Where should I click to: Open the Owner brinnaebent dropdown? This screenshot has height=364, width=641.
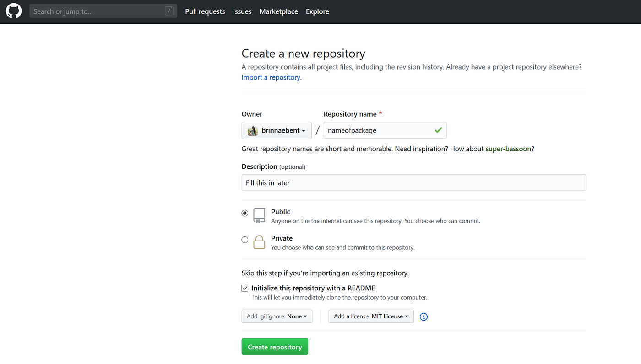coord(277,130)
